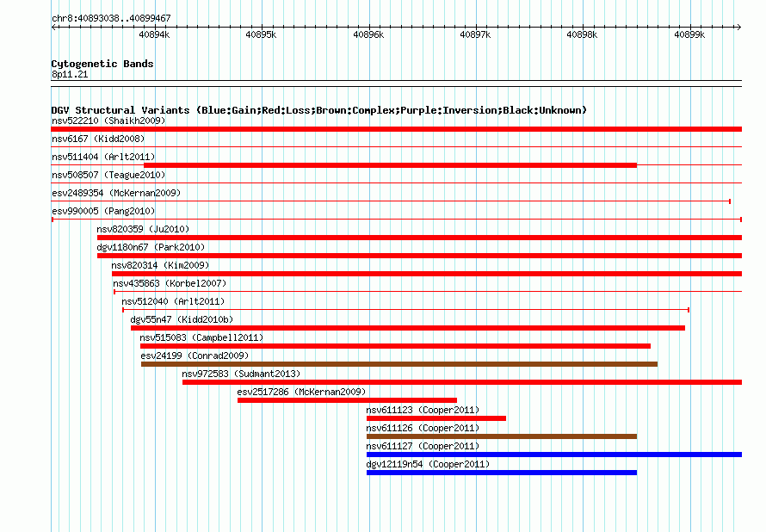Click the chr8:40893038..40899467 coordinates label
Image resolution: width=766 pixels, height=532 pixels.
[x=111, y=18]
